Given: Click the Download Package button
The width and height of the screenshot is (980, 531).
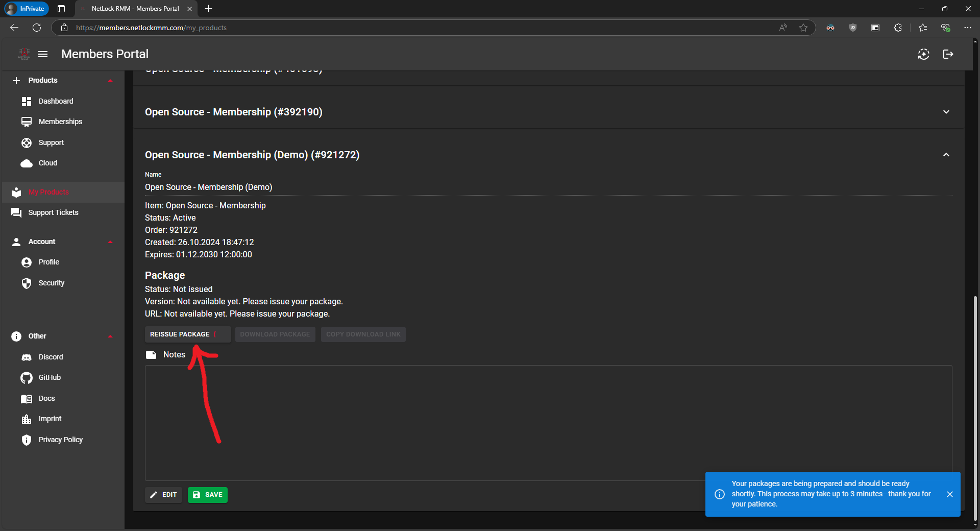Looking at the screenshot, I should pos(275,334).
